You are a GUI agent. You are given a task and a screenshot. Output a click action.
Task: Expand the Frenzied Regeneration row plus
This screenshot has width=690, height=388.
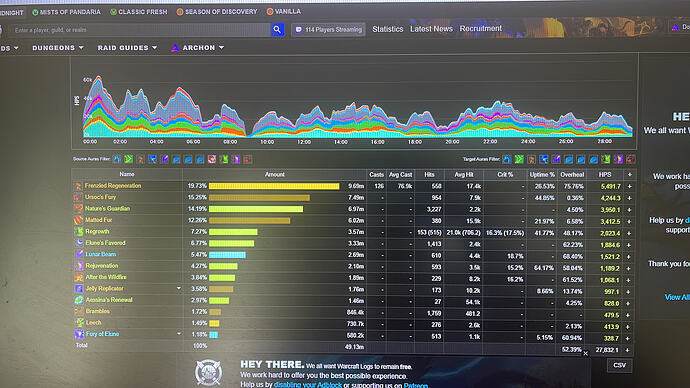click(x=629, y=187)
